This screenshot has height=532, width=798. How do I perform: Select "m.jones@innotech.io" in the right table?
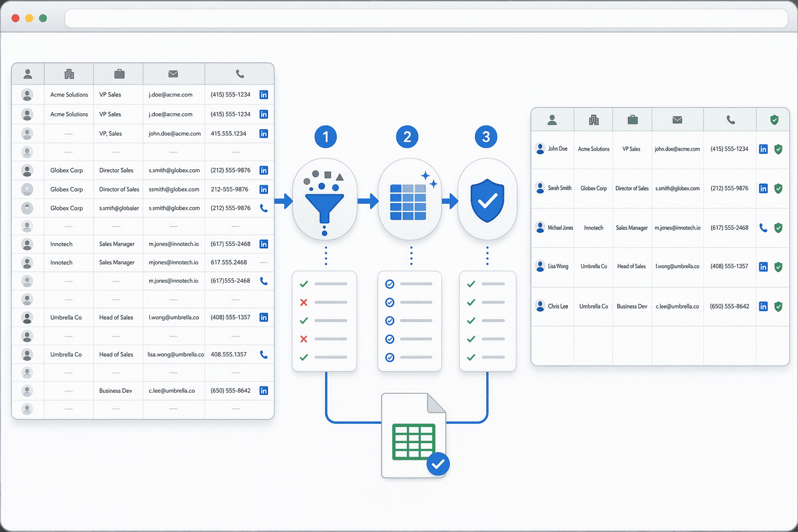click(677, 228)
